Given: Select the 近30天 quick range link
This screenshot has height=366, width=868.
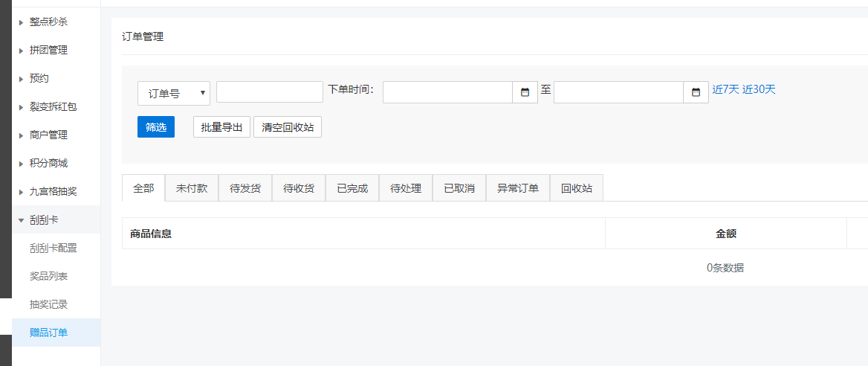Looking at the screenshot, I should pyautogui.click(x=759, y=89).
